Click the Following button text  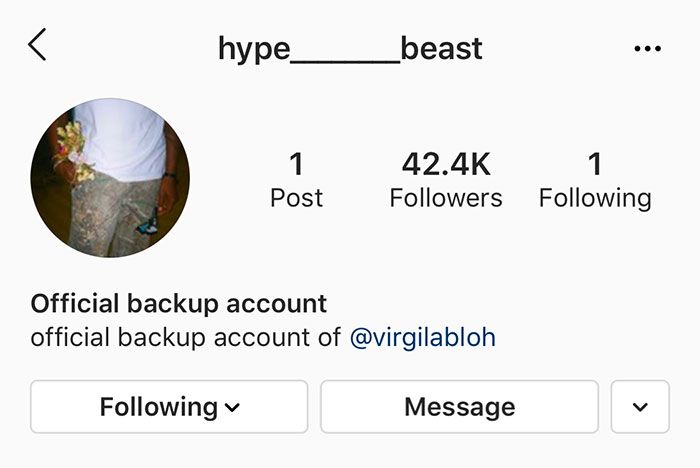(159, 407)
